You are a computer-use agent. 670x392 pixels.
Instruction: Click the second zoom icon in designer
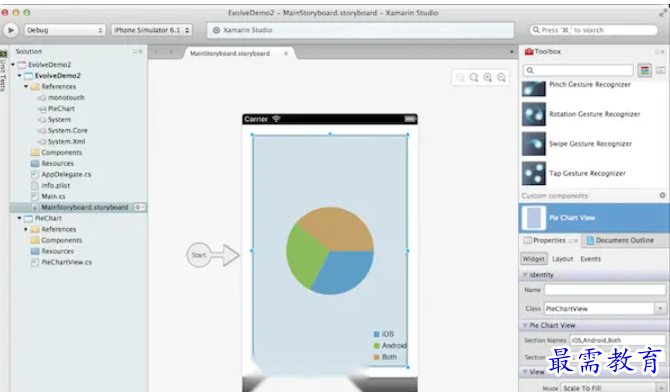point(474,77)
